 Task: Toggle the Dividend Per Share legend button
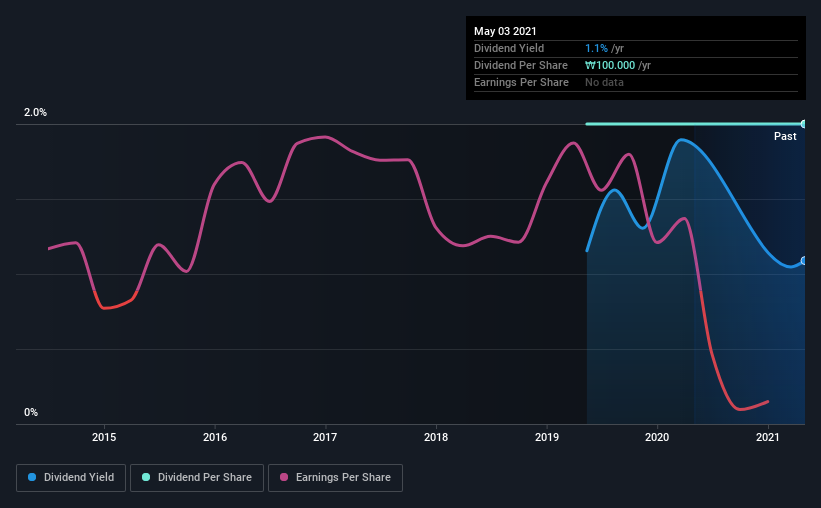coord(197,478)
